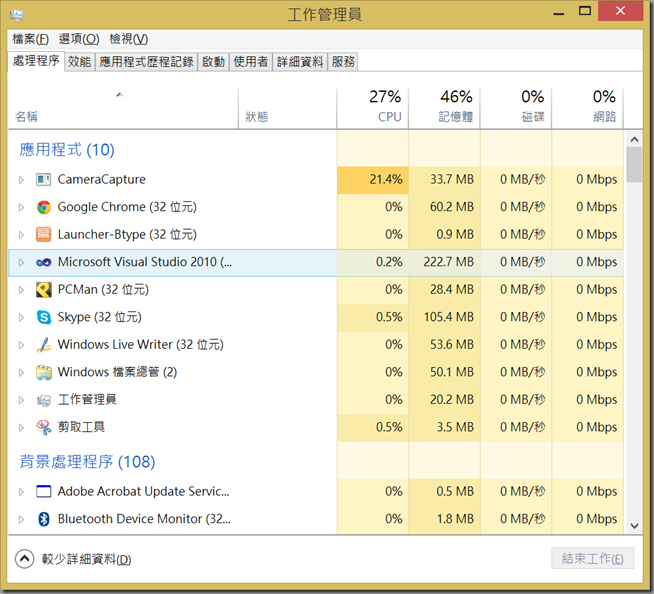
Task: Switch to the 詳細資料 tab
Action: [x=300, y=62]
